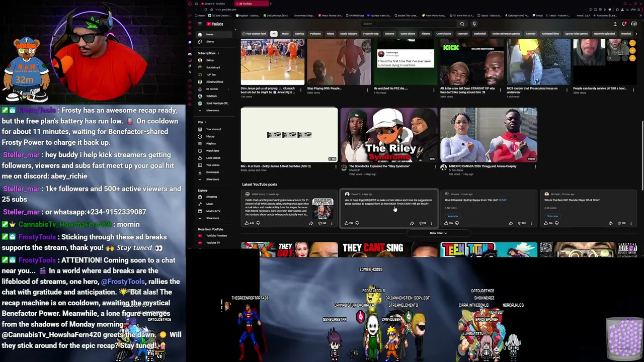Open the Your custom feed chip
The height and width of the screenshot is (362, 644).
[255, 34]
